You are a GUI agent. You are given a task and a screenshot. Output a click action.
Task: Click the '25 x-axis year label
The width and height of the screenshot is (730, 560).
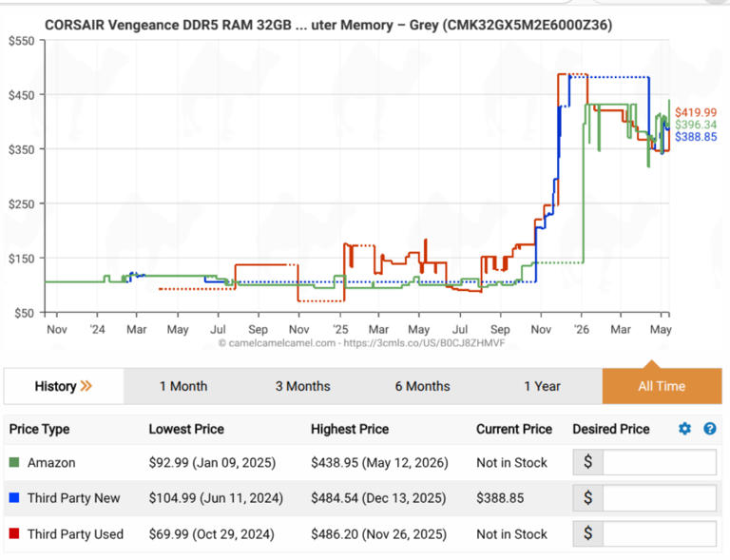[x=340, y=330]
